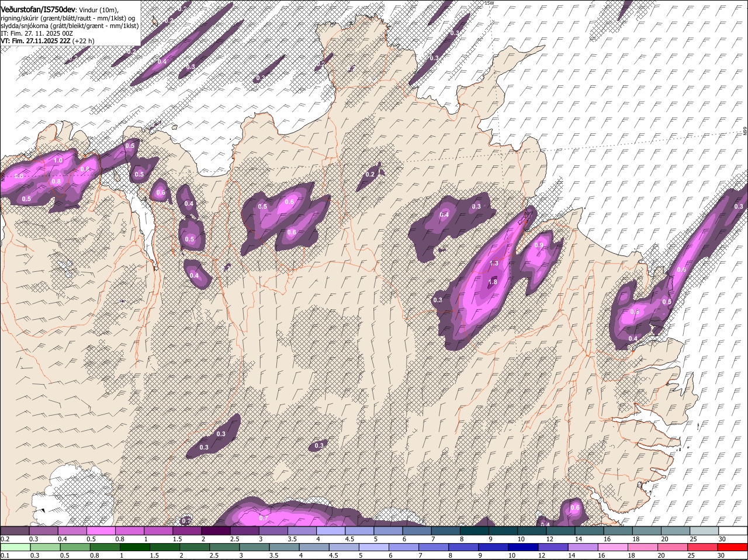Click the Veðurstofan/IS750dev title text

coord(38,9)
